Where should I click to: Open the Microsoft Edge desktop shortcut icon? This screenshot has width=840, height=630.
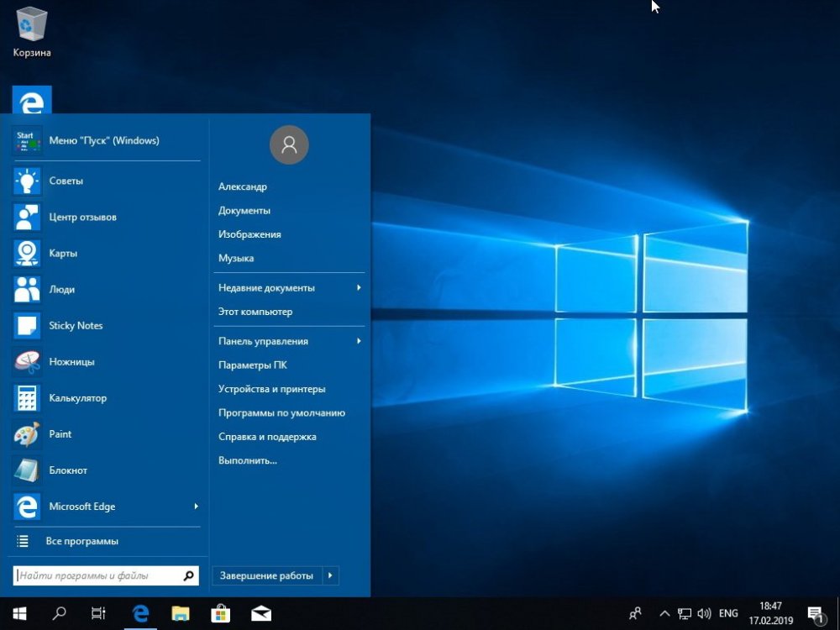pos(32,100)
